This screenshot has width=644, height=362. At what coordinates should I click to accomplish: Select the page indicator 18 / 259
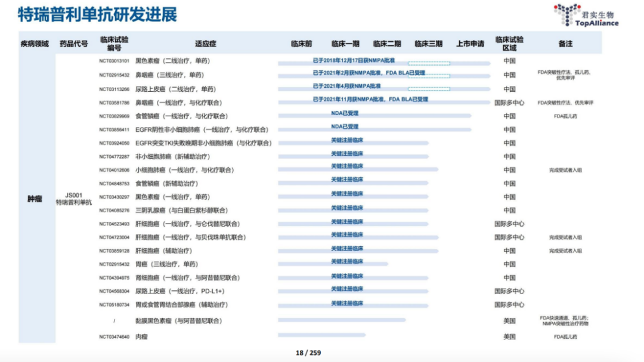(308, 352)
